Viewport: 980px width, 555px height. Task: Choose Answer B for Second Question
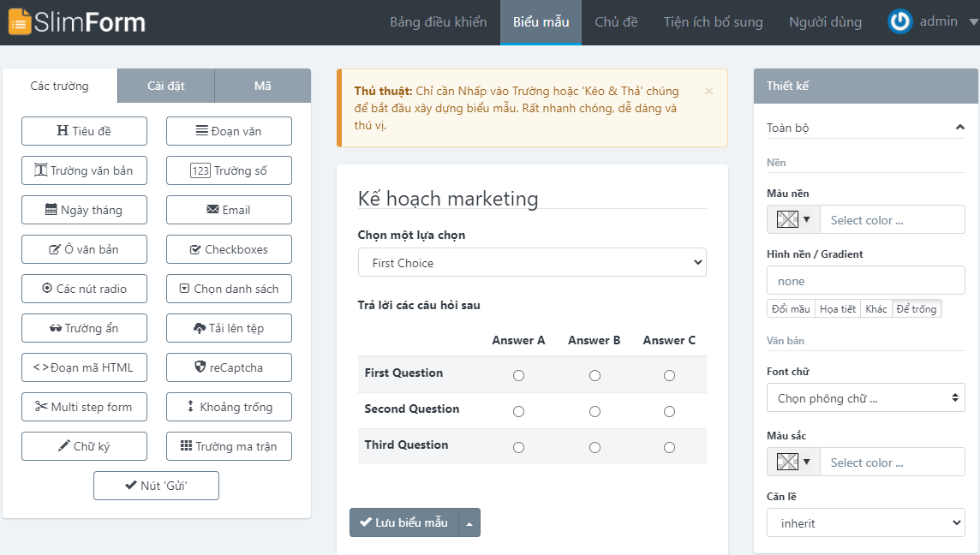595,412
